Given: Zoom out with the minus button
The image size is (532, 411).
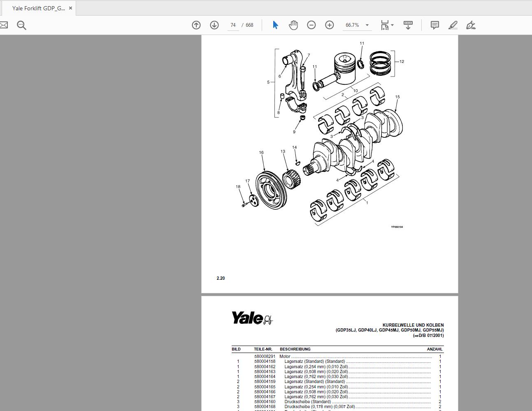Looking at the screenshot, I should [311, 25].
